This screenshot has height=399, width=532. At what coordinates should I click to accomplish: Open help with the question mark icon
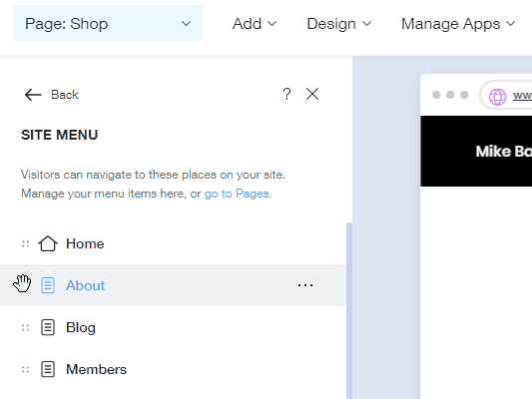[x=286, y=94]
